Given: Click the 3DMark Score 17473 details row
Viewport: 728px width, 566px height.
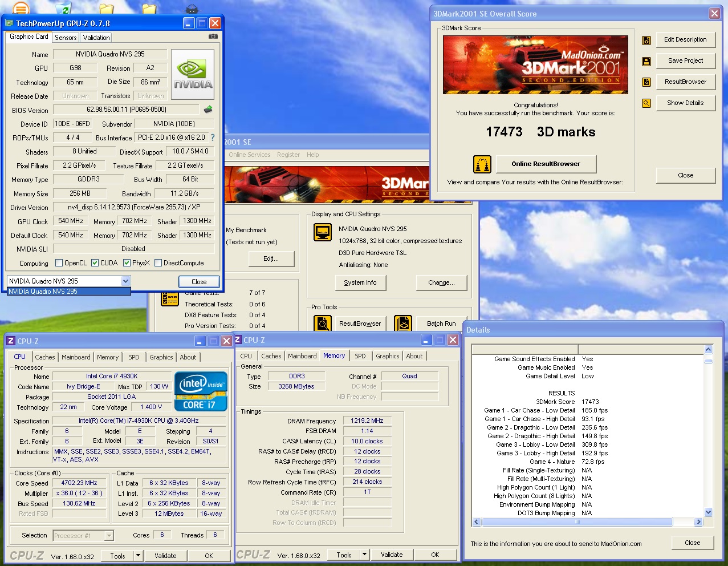Looking at the screenshot, I should click(587, 402).
